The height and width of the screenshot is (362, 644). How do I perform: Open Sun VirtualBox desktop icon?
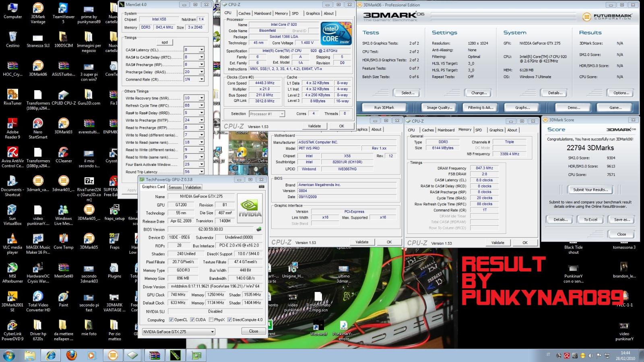[12, 215]
